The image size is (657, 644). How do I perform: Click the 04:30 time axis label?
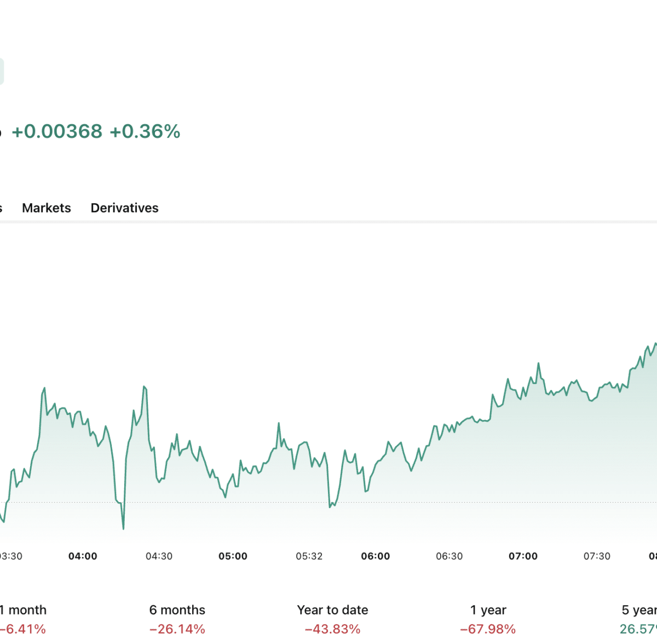click(x=159, y=556)
